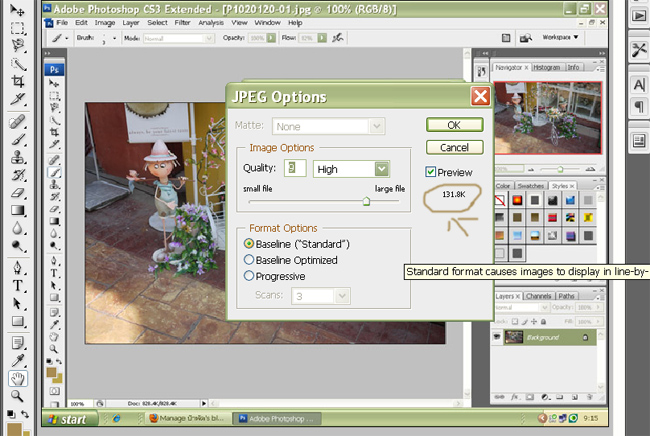Close the JPEG Options dialog with red X
Screen dimensions: 650x436
coord(480,96)
